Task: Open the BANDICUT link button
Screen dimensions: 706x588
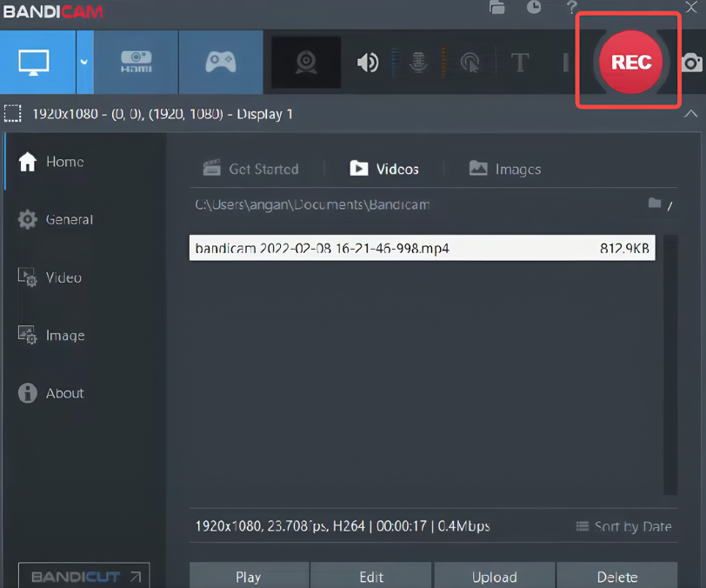Action: tap(84, 576)
